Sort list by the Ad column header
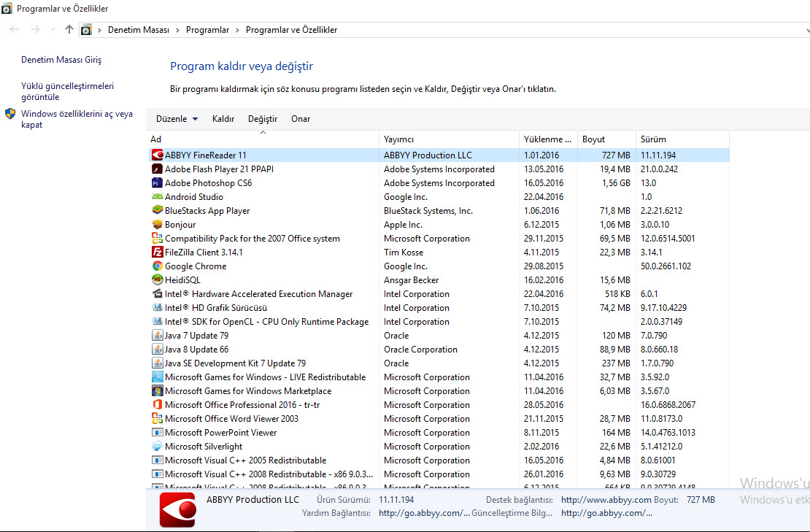The height and width of the screenshot is (532, 810). pos(263,139)
